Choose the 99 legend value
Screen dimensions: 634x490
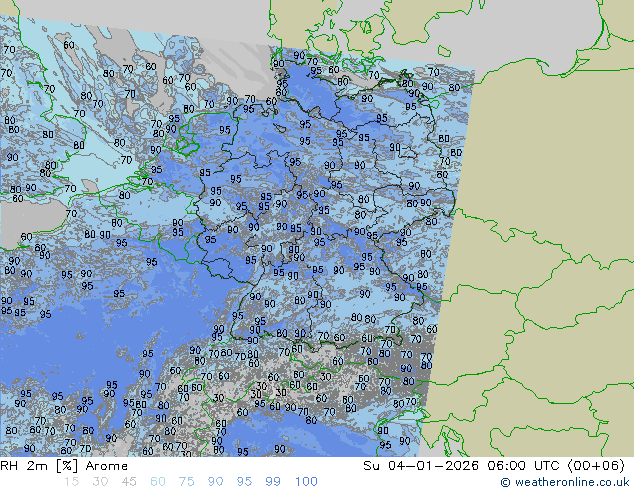pyautogui.click(x=273, y=482)
